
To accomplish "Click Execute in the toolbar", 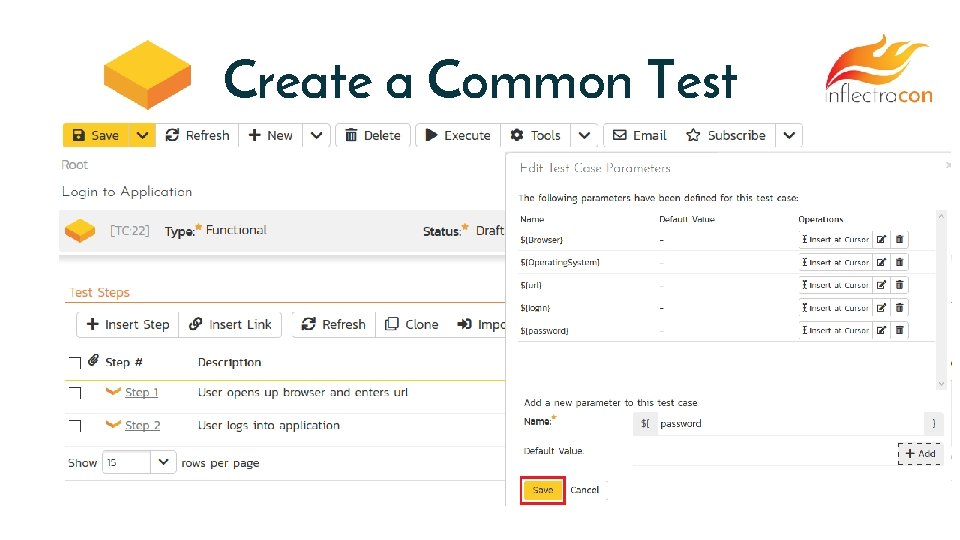I will click(457, 136).
